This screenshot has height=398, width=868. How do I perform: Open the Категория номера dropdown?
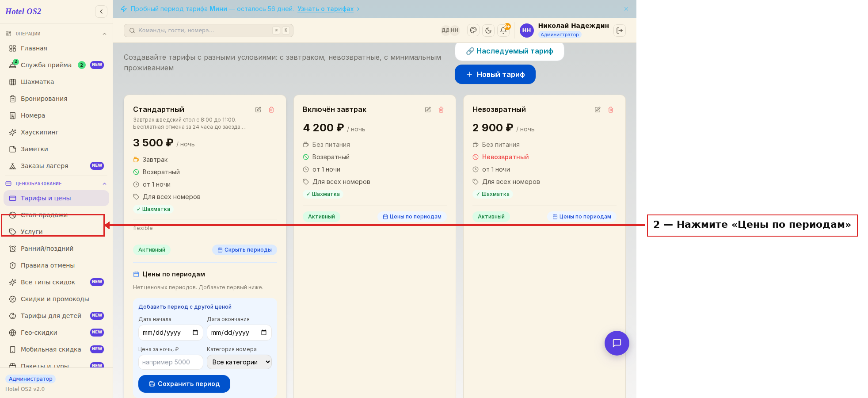pyautogui.click(x=239, y=362)
